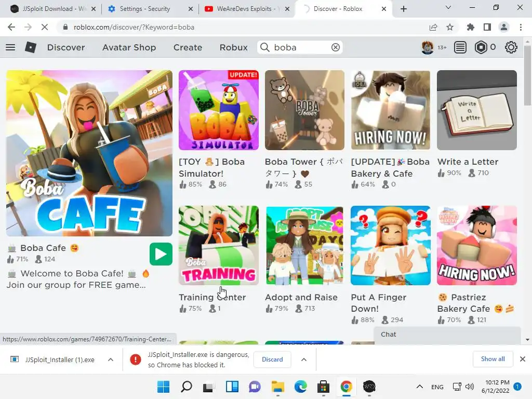This screenshot has height=399, width=532.
Task: Open the Boba Bakery & Cafe HIRING NOW thumbnail
Action: [x=391, y=110]
